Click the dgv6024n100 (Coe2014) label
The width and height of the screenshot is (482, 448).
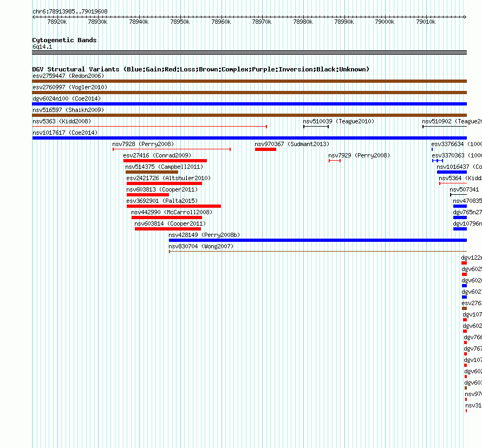point(67,98)
